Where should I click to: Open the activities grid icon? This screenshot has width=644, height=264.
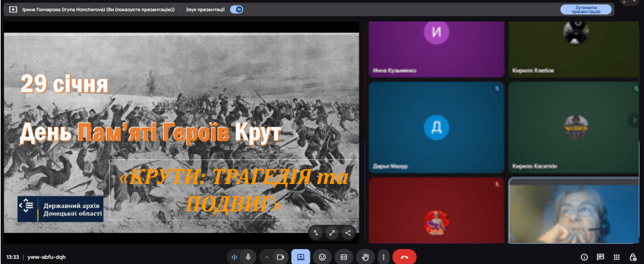click(617, 257)
